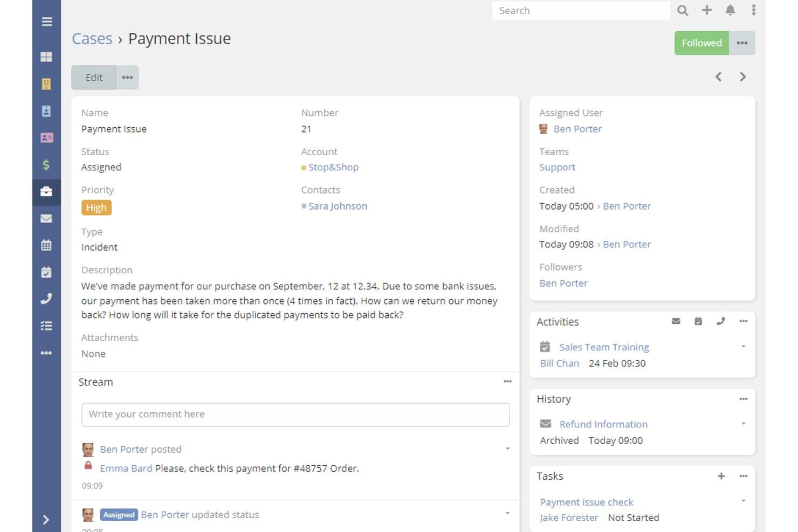Expand Refund Information row menu
Screen dimensions: 798x532
[744, 424]
